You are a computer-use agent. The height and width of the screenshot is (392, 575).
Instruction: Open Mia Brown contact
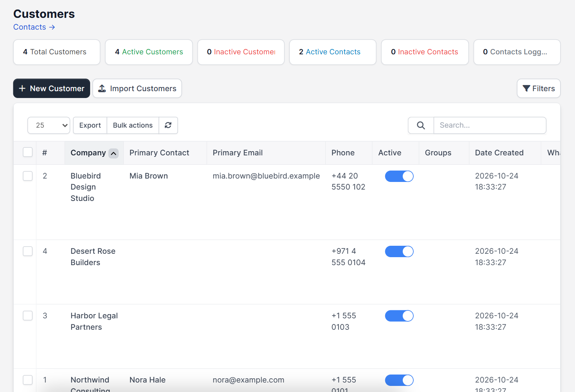click(x=149, y=176)
